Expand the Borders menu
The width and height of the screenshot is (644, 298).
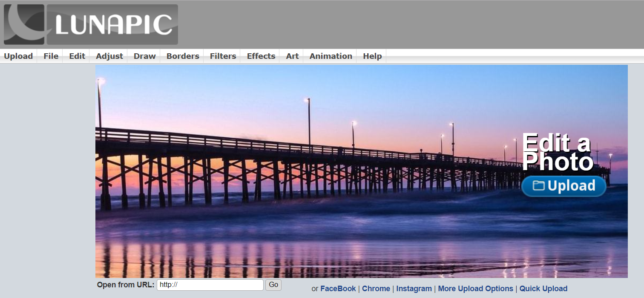183,56
